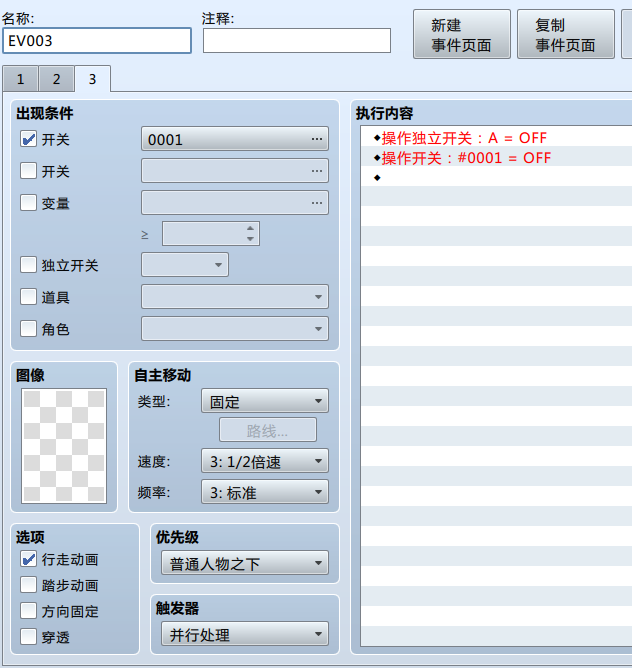This screenshot has height=668, width=632.
Task: Select the empty command line with diamond
Action: click(496, 177)
